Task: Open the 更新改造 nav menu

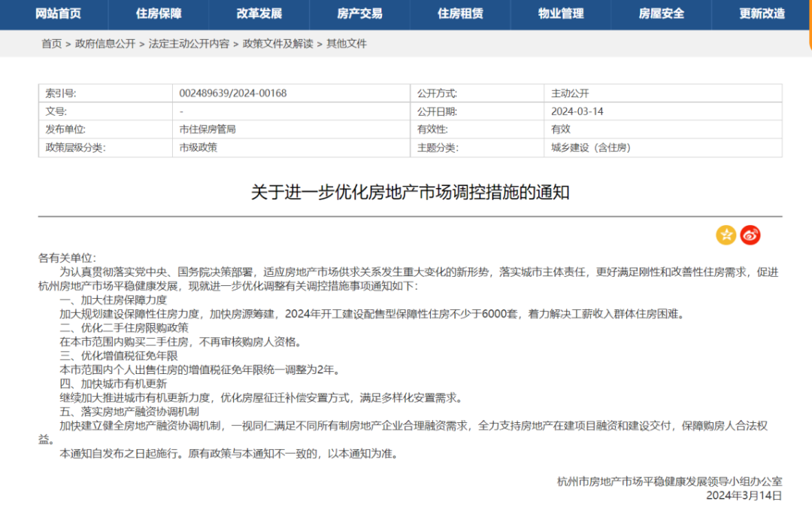Action: click(x=762, y=14)
